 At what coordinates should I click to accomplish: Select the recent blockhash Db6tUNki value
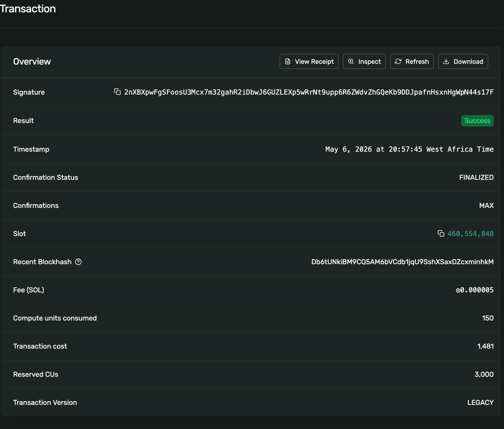[402, 262]
